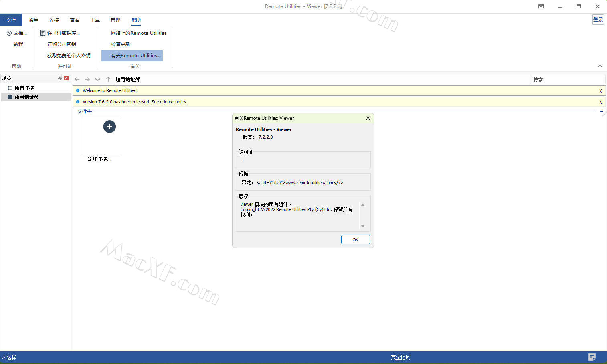Open the 文件 ribbon tab
607x364 pixels.
click(x=11, y=20)
